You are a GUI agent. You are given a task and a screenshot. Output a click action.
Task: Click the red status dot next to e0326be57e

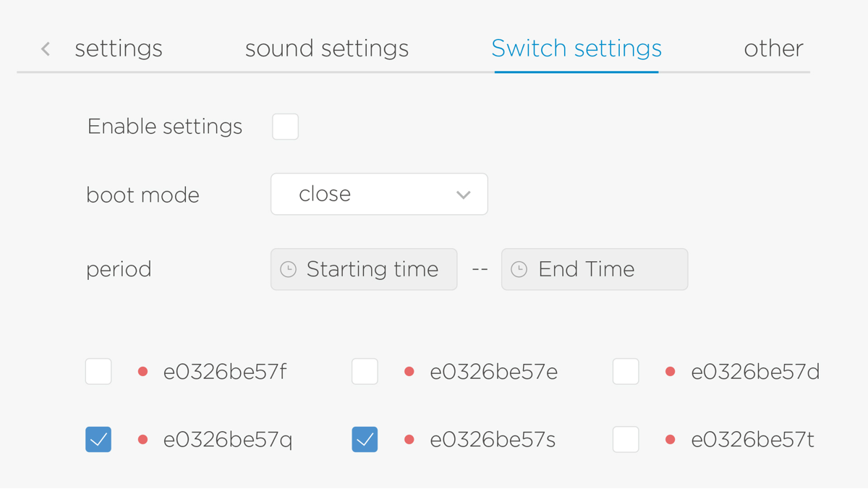click(409, 371)
